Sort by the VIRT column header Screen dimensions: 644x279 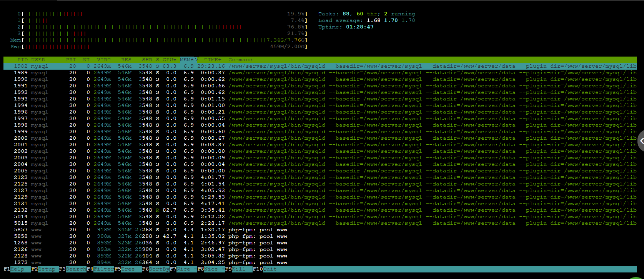pyautogui.click(x=103, y=60)
